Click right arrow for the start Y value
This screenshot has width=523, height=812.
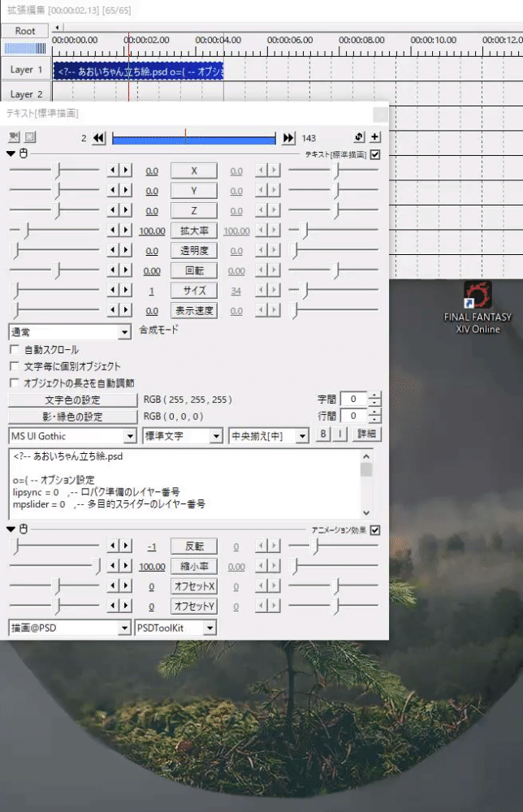point(126,190)
